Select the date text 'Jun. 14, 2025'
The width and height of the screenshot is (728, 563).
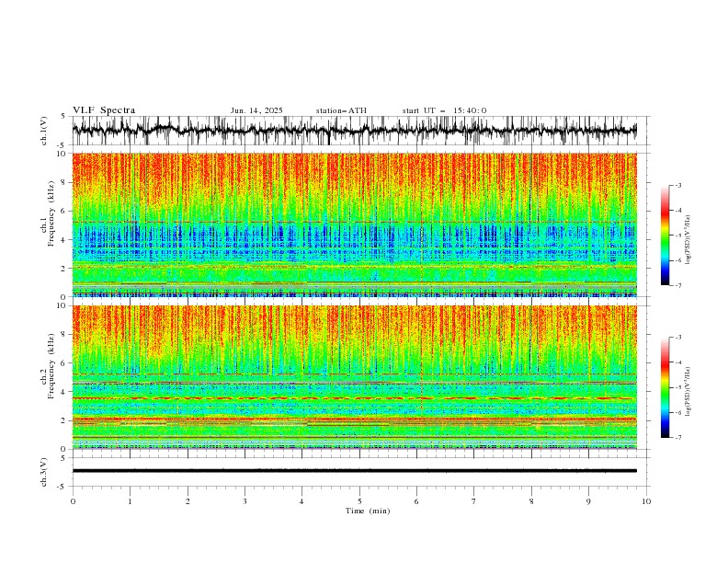tap(256, 110)
